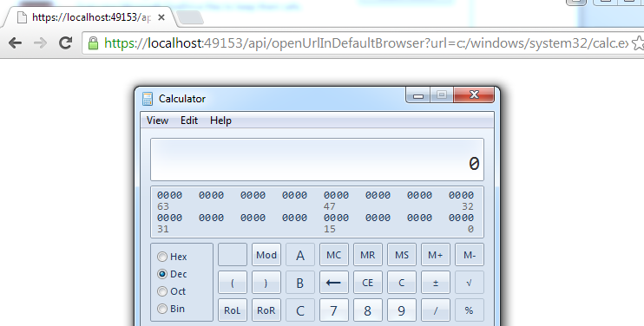Select the Bin radio button

tap(162, 309)
